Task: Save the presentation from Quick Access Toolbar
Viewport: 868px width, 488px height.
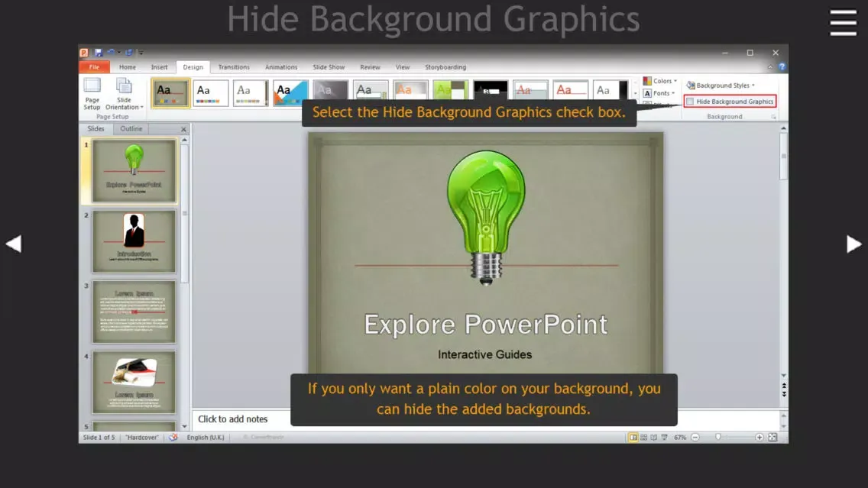Action: pyautogui.click(x=99, y=53)
